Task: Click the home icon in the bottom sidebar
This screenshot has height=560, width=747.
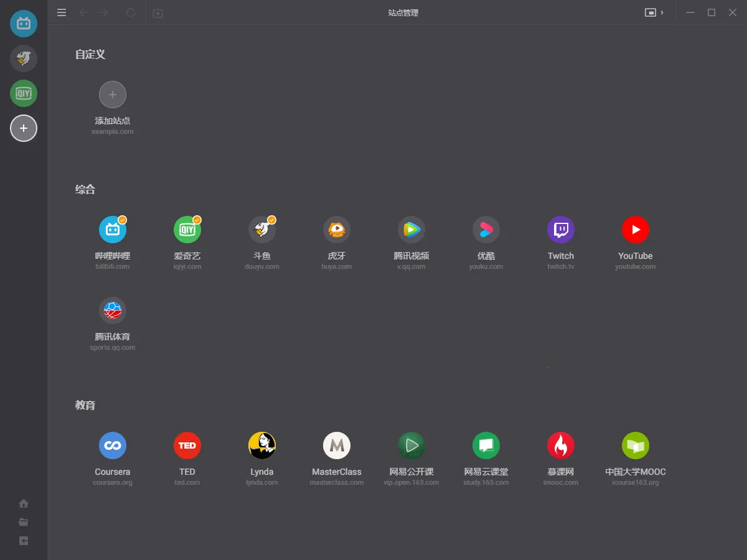Action: [x=23, y=503]
